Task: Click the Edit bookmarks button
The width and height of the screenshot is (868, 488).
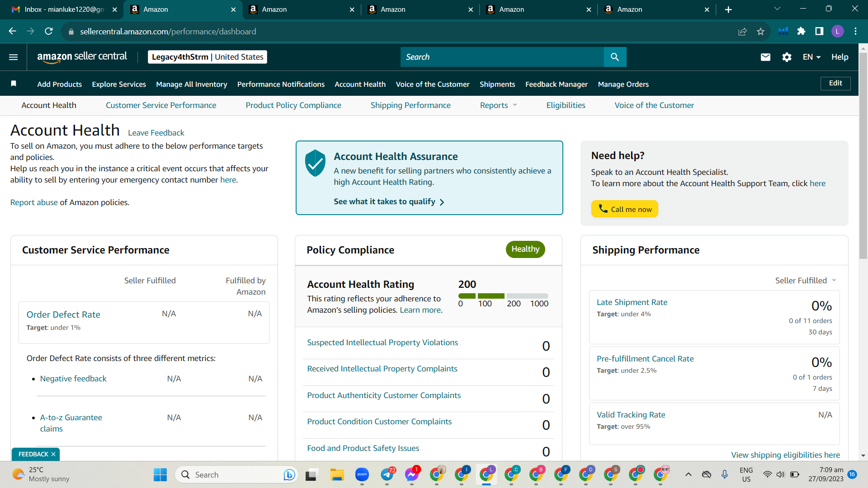Action: pos(835,83)
